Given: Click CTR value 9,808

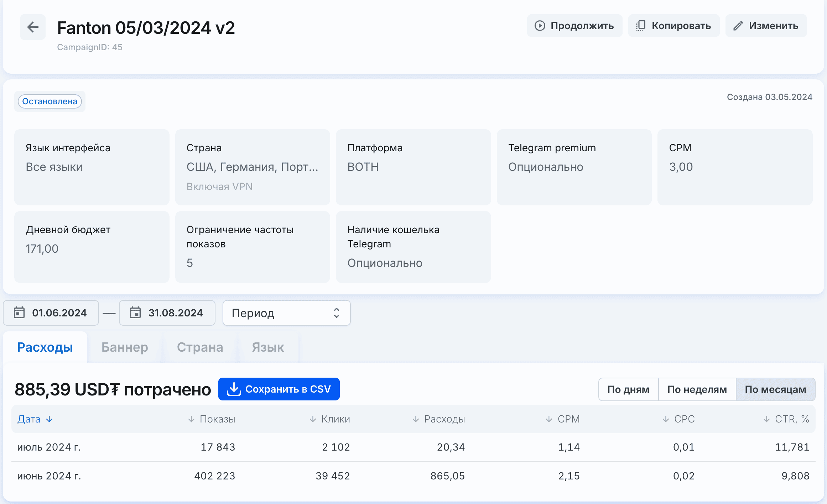Looking at the screenshot, I should 796,476.
